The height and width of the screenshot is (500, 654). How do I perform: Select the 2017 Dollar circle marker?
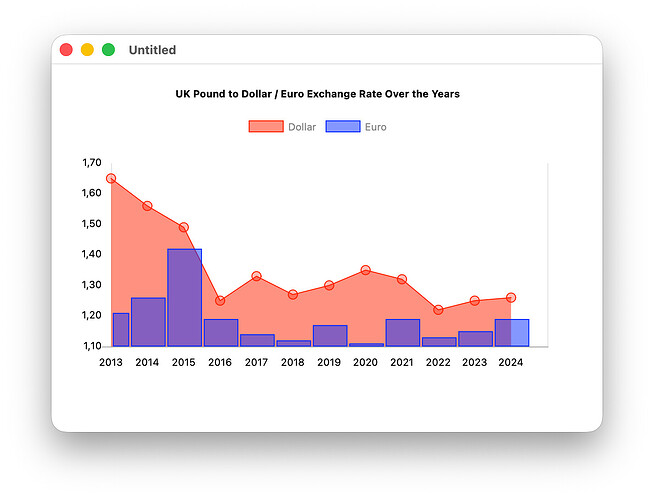point(257,276)
